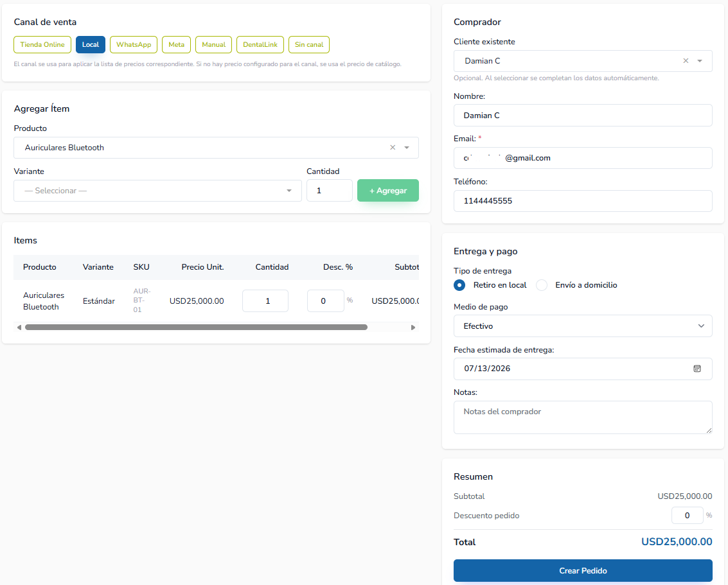Viewport: 728px width, 585px height.
Task: Click the unit price USD25,000.00 cell
Action: 197,301
